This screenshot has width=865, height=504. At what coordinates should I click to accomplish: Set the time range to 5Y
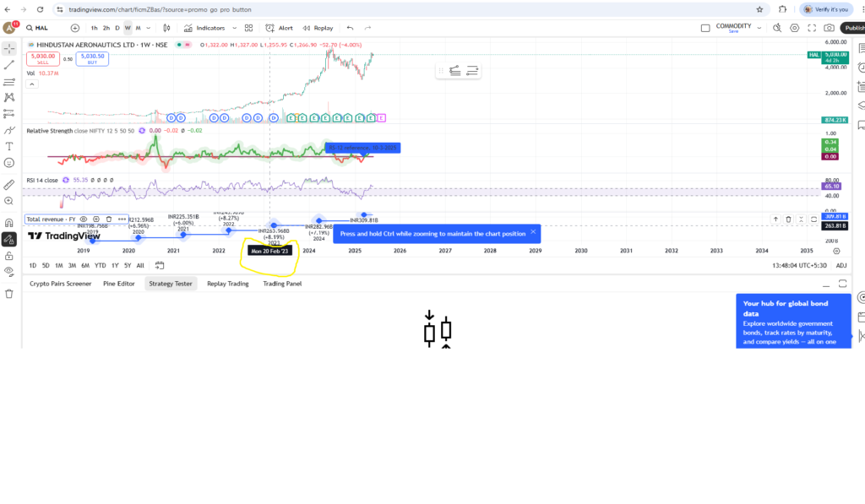[128, 266]
